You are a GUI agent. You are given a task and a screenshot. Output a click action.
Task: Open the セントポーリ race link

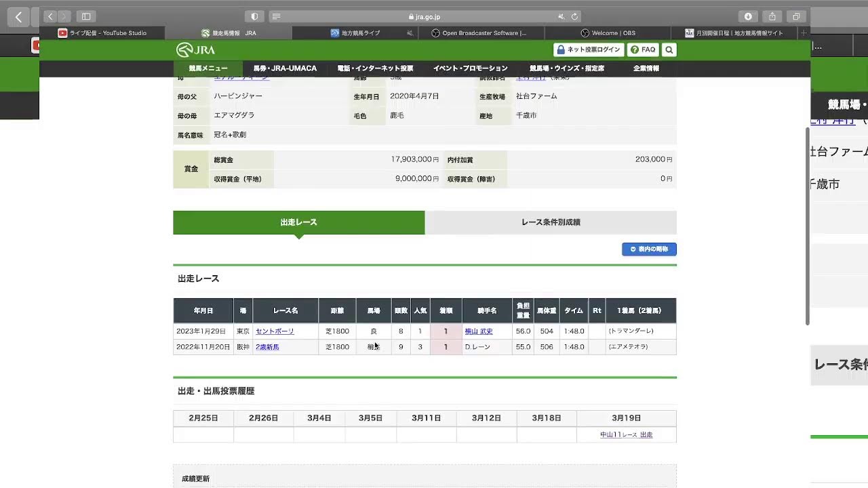[275, 331]
